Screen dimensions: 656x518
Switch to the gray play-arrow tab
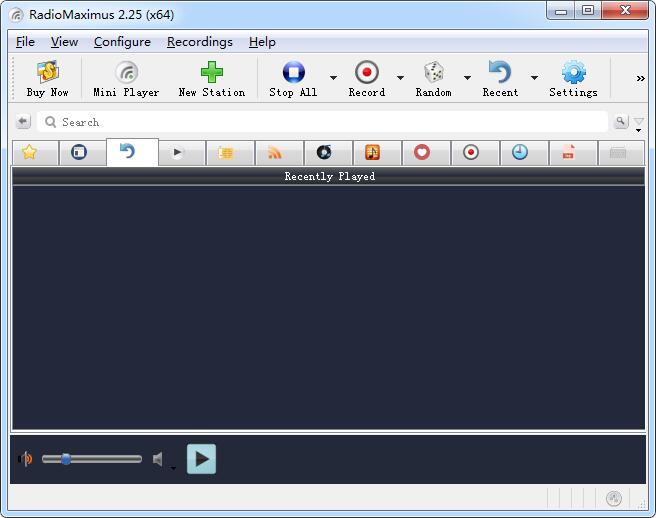pyautogui.click(x=182, y=153)
